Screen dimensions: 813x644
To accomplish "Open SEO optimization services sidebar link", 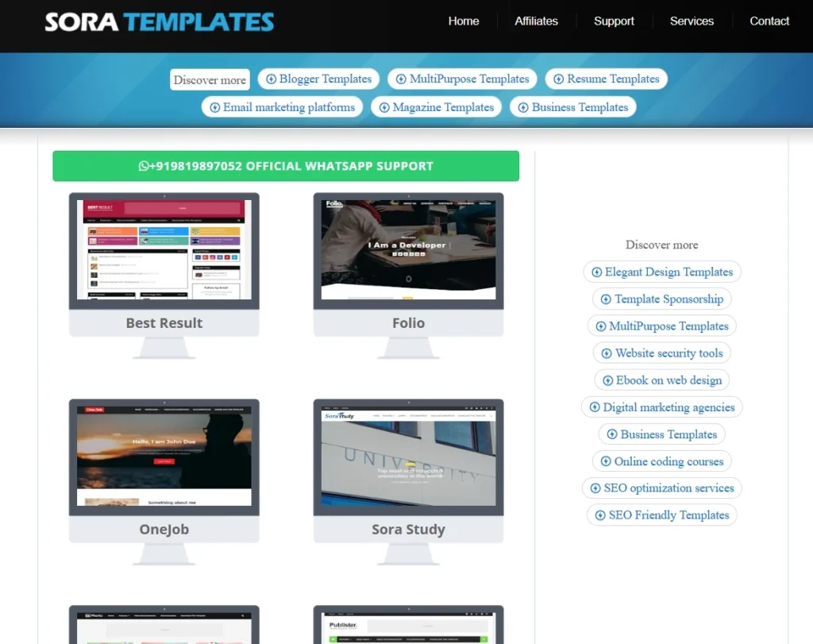I will pyautogui.click(x=662, y=488).
